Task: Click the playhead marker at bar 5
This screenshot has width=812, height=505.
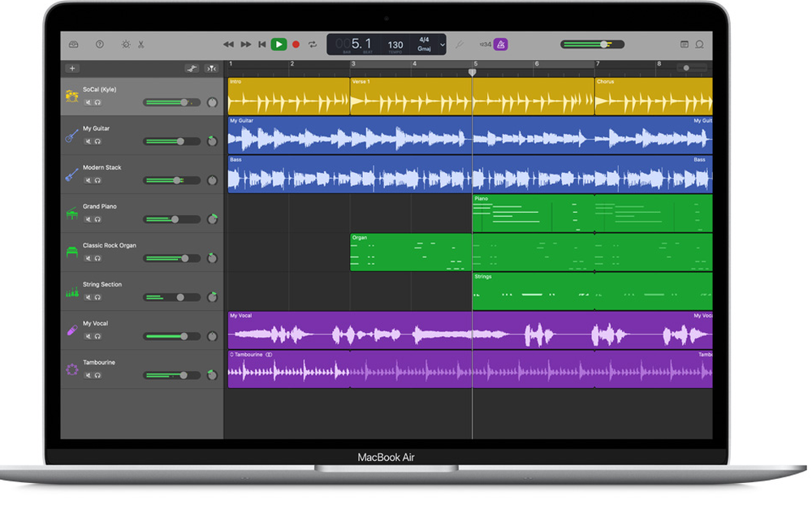Action: (x=473, y=71)
